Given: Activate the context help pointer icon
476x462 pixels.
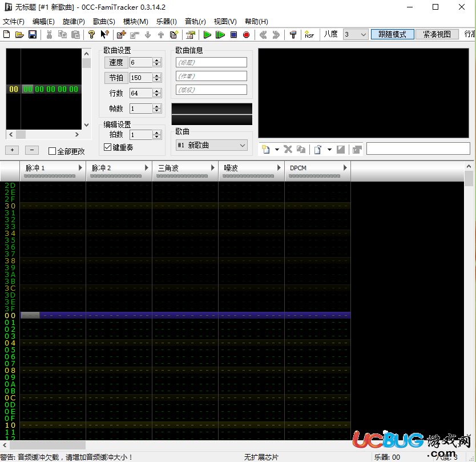Looking at the screenshot, I should [104, 34].
